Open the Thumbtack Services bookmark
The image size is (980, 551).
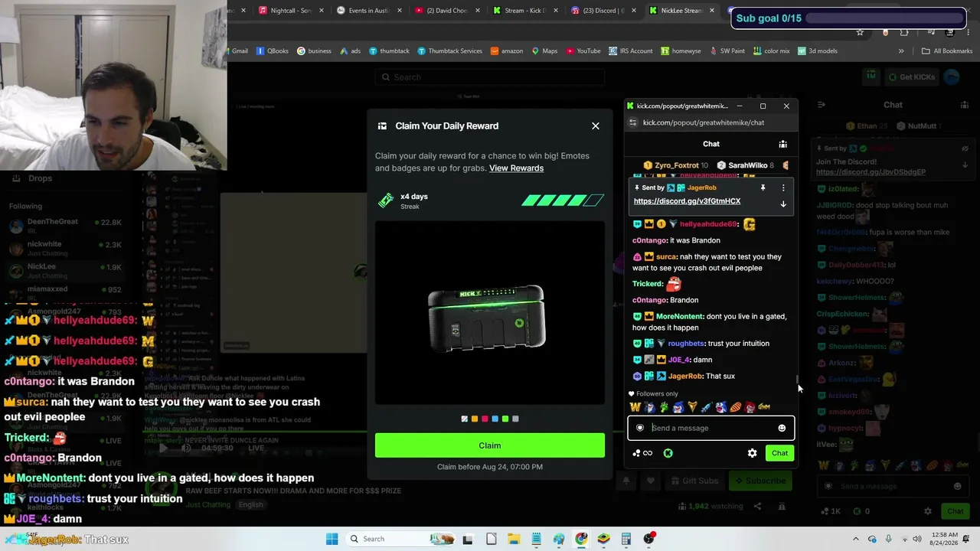tap(449, 51)
